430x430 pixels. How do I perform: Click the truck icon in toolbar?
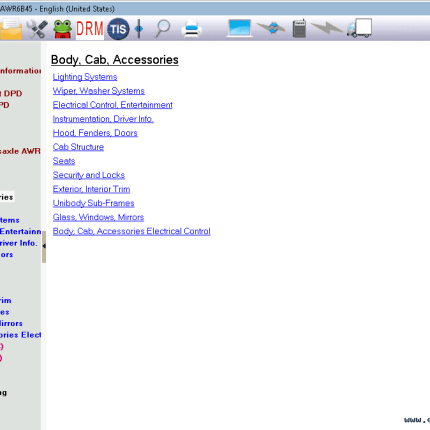tap(360, 28)
